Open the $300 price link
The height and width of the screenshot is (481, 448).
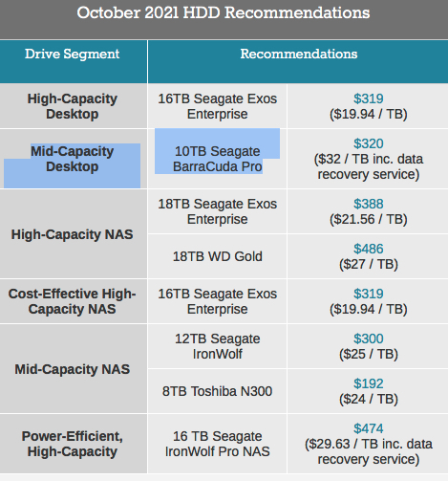(x=369, y=339)
